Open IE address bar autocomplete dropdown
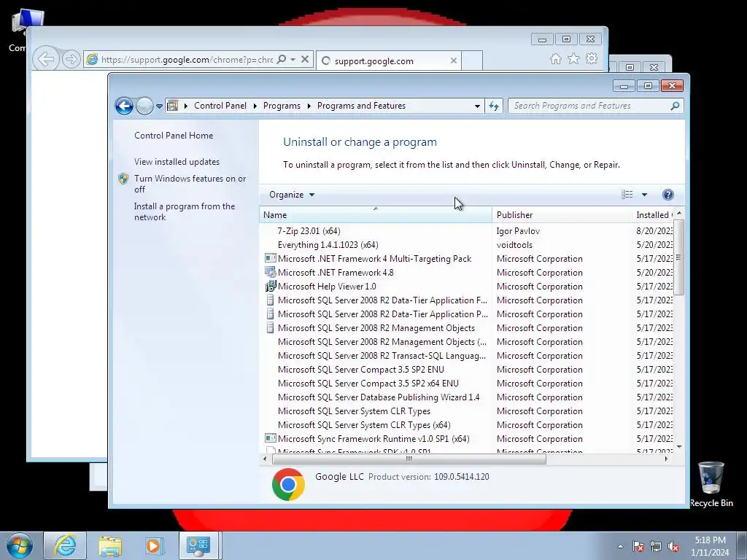Image resolution: width=747 pixels, height=560 pixels. tap(293, 60)
